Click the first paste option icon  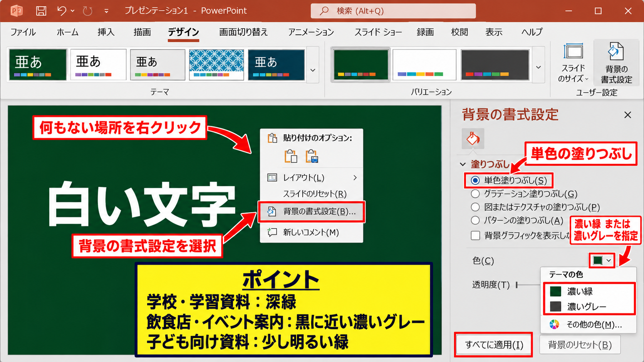(291, 156)
